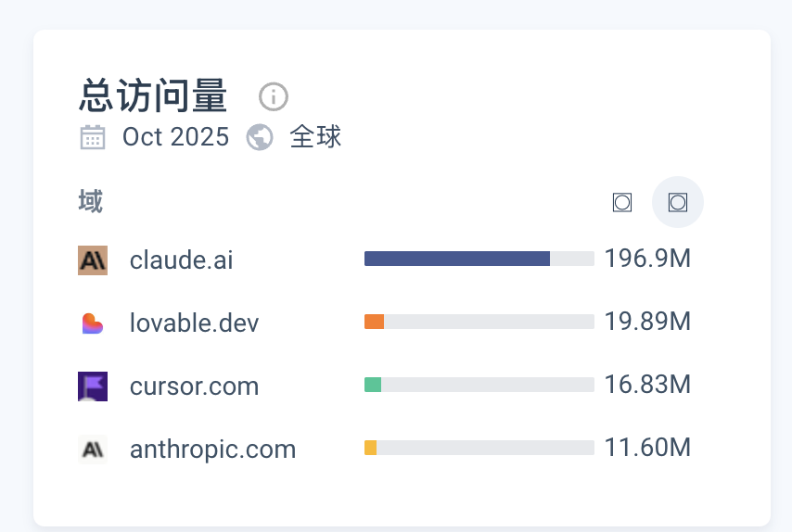Click the calendar icon before Oct 2025
The height and width of the screenshot is (532, 792).
click(93, 137)
